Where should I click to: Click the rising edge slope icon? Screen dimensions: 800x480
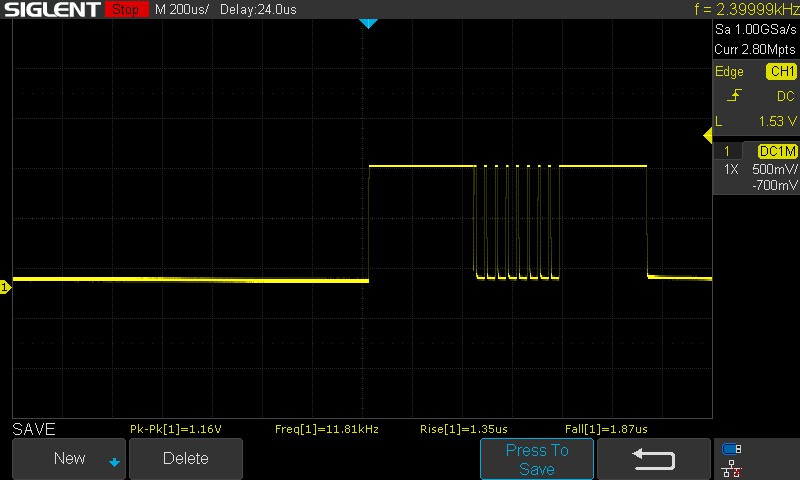(x=734, y=95)
